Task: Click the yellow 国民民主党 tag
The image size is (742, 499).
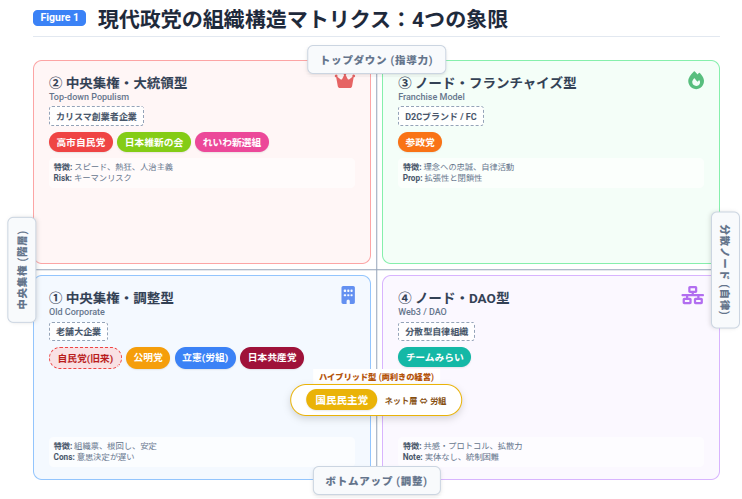Action: coord(341,400)
